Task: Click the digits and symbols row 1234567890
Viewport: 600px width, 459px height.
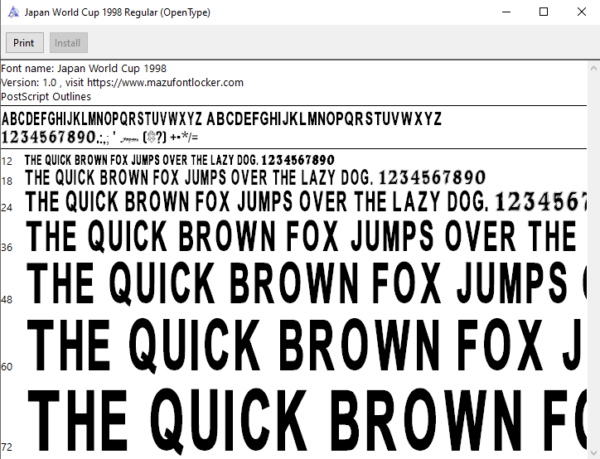Action: [x=100, y=137]
